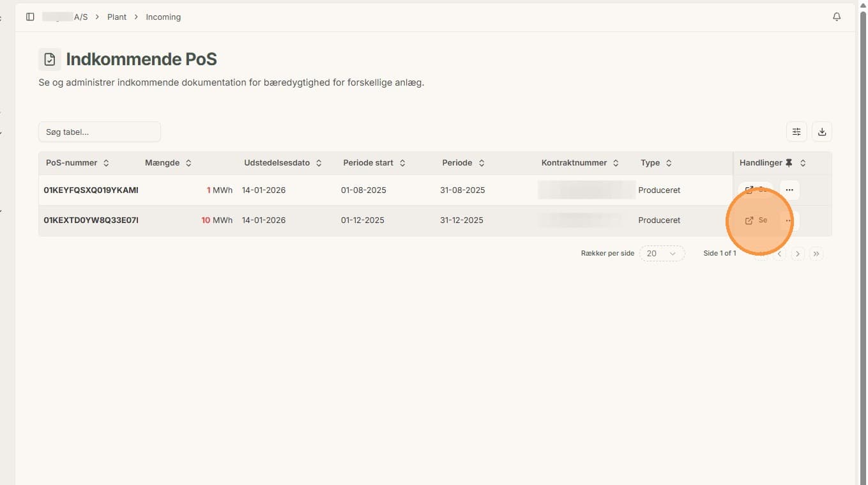Viewport: 868px width, 485px height.
Task: Download the table data
Action: (x=822, y=132)
